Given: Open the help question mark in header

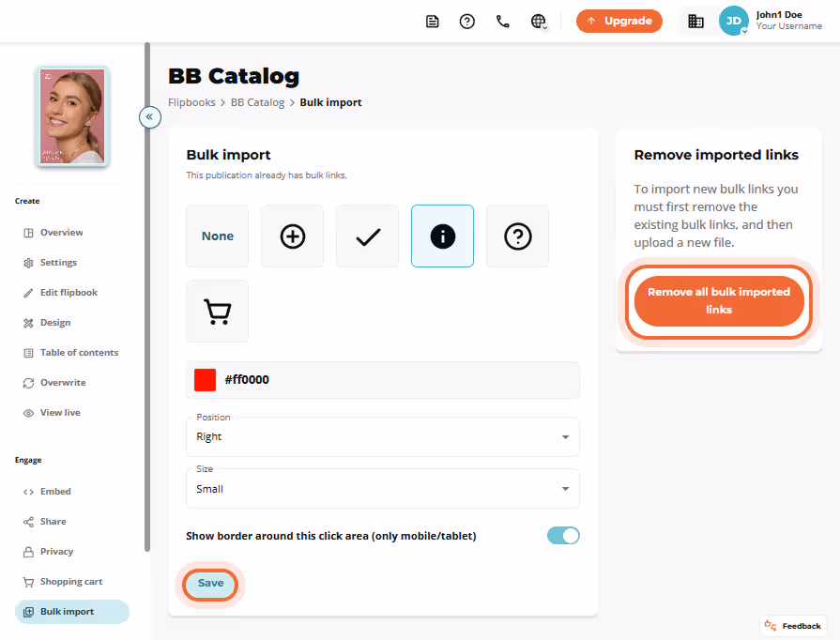Looking at the screenshot, I should (467, 22).
